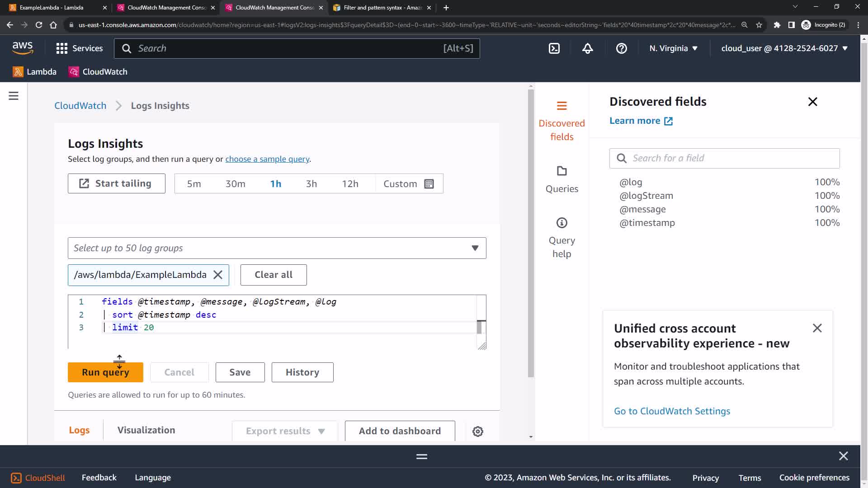
Task: Open the AWS support help icon
Action: point(621,48)
